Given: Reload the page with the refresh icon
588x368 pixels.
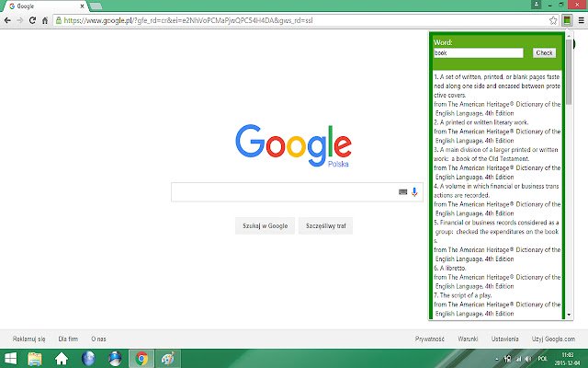Looking at the screenshot, I should (33, 20).
